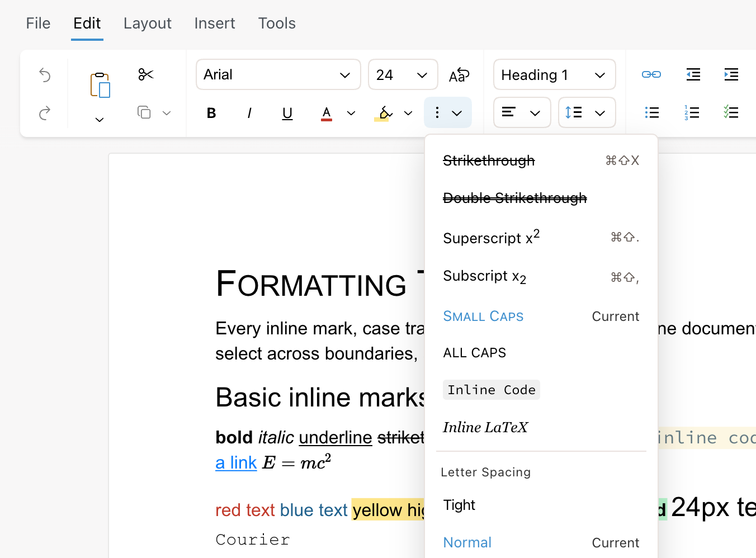
Task: Apply Inline LaTeX formatting
Action: (541, 427)
